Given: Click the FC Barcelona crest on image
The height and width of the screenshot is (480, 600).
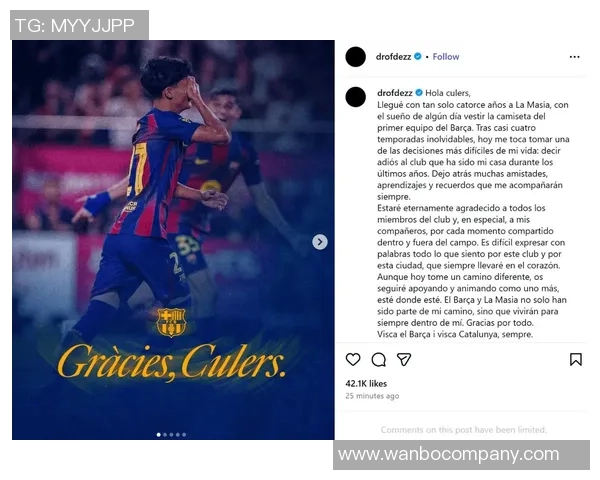Looking at the screenshot, I should pyautogui.click(x=171, y=323).
